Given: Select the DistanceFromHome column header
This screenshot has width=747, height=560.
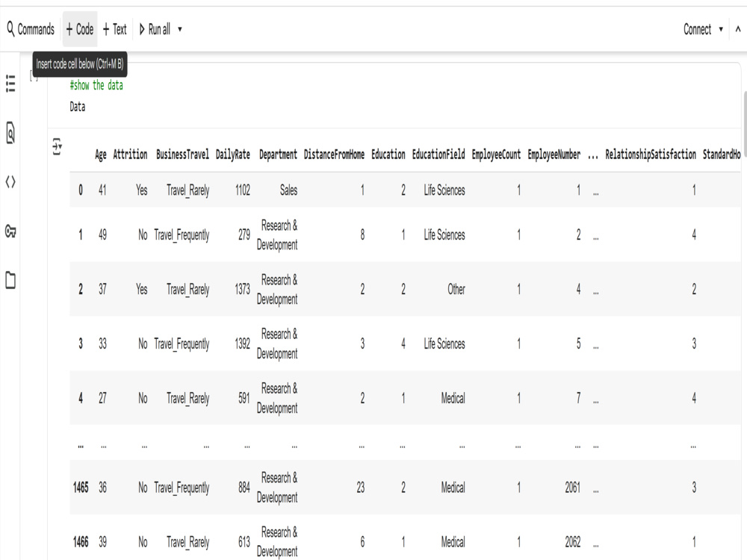Looking at the screenshot, I should click(334, 155).
